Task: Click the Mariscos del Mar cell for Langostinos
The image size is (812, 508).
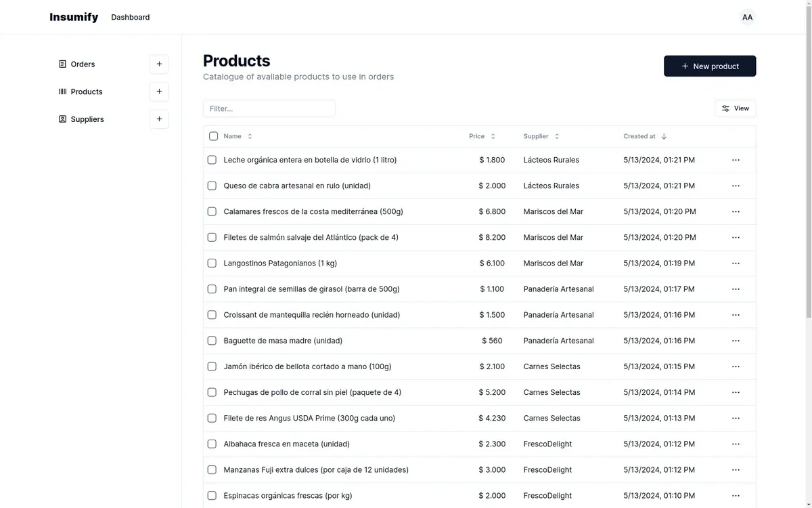Action: (554, 263)
